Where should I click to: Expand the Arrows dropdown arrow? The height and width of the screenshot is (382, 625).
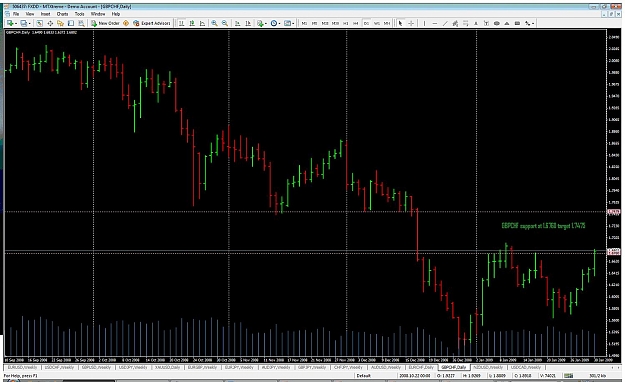pyautogui.click(x=533, y=24)
